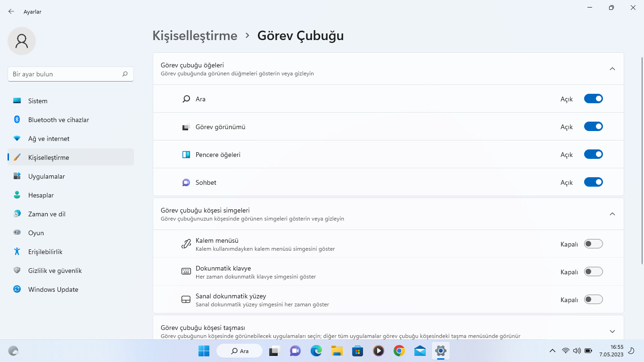Show hidden tray icons chevron
644x362 pixels.
click(553, 351)
